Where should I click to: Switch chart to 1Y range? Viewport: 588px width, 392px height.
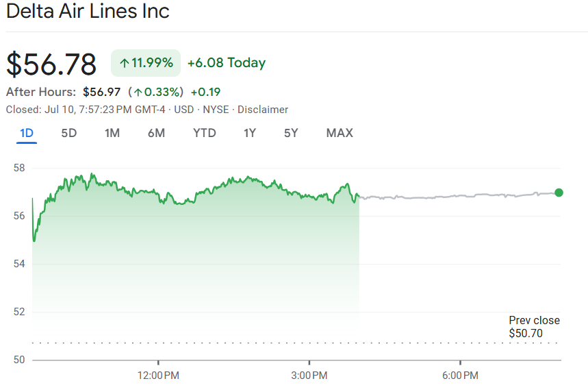250,133
